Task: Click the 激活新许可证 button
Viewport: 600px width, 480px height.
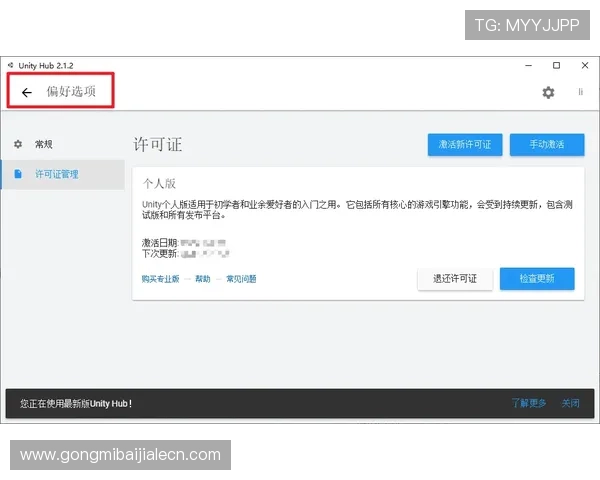Action: coord(465,145)
